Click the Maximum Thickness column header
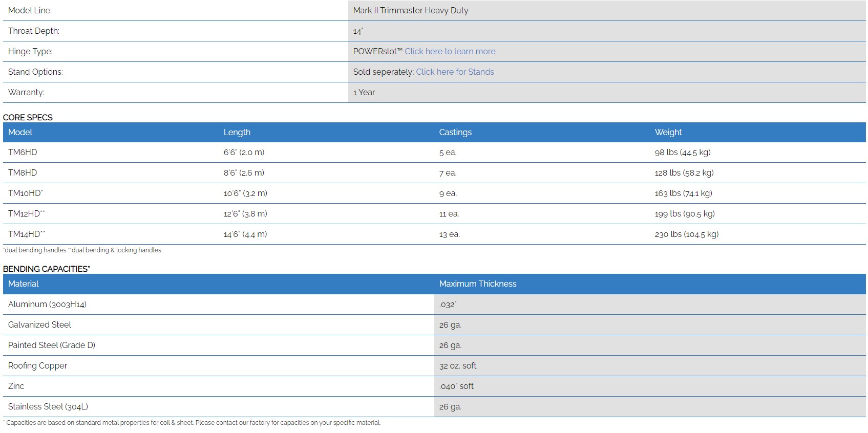 477,284
